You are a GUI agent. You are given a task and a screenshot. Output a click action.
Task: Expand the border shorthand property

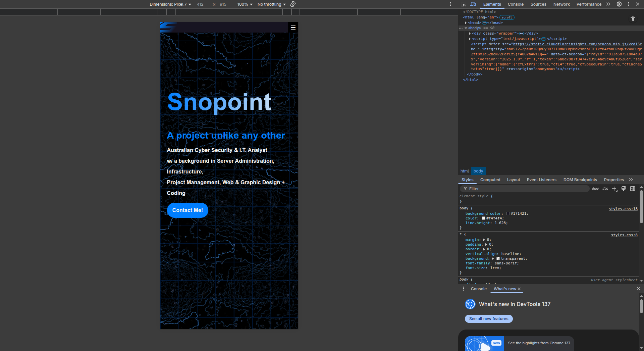[484, 249]
